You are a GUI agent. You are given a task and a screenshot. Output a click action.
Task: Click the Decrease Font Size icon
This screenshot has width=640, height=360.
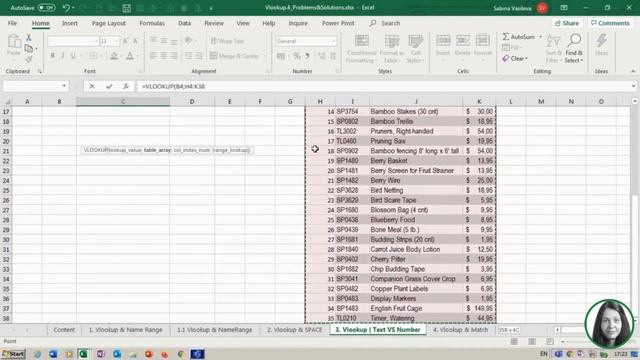[136, 41]
